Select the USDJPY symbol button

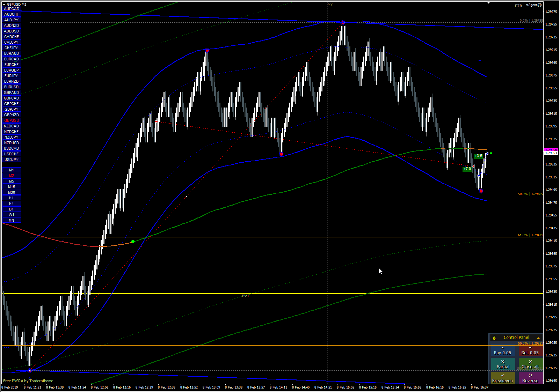pyautogui.click(x=12, y=160)
